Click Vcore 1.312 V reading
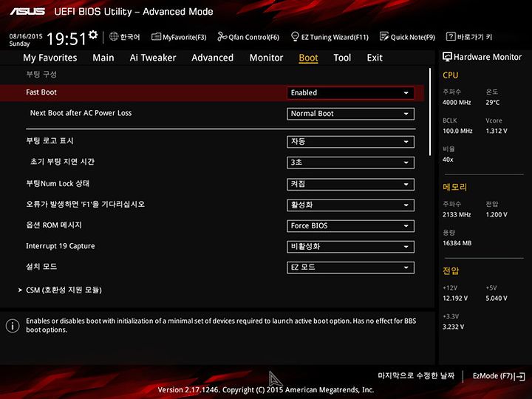532x399 pixels. point(497,131)
